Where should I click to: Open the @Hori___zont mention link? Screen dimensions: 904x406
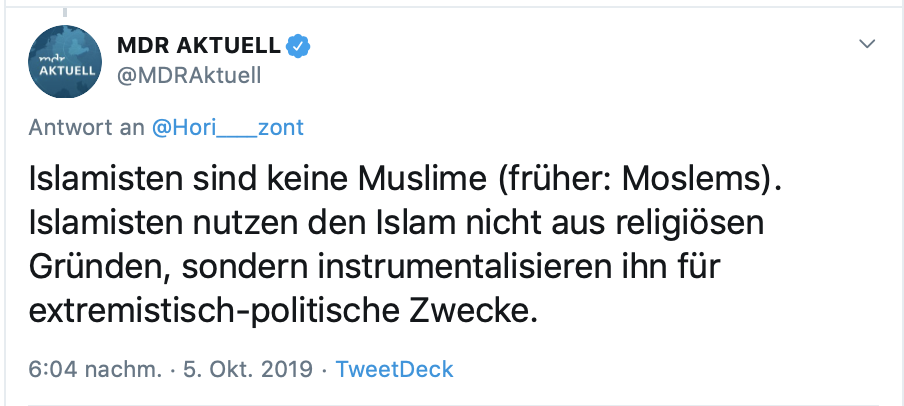[x=227, y=128]
